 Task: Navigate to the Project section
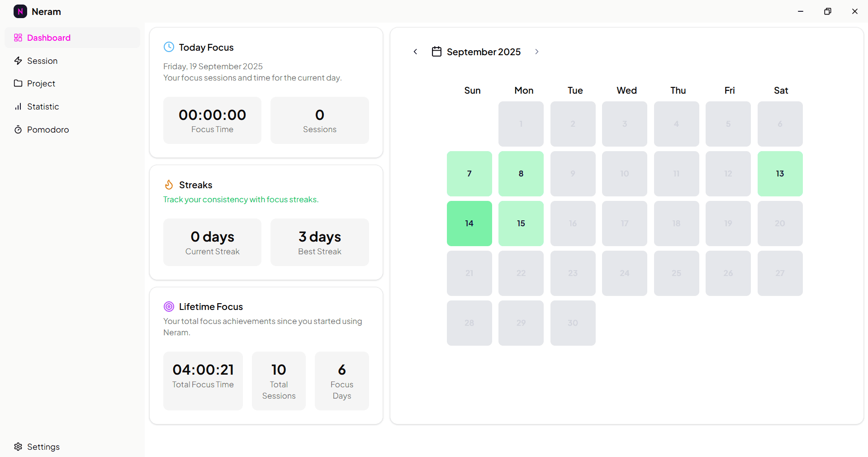41,84
